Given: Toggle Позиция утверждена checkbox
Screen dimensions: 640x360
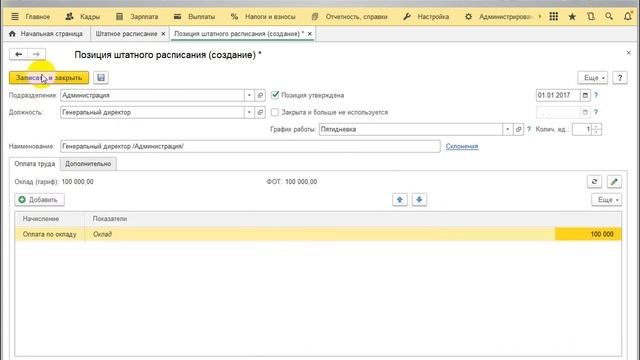Looking at the screenshot, I should [275, 95].
